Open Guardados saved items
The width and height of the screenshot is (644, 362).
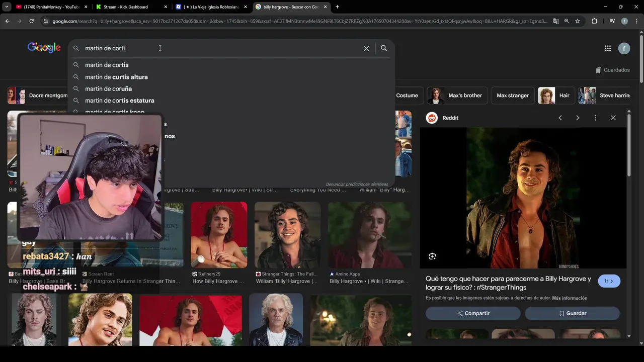pyautogui.click(x=612, y=70)
